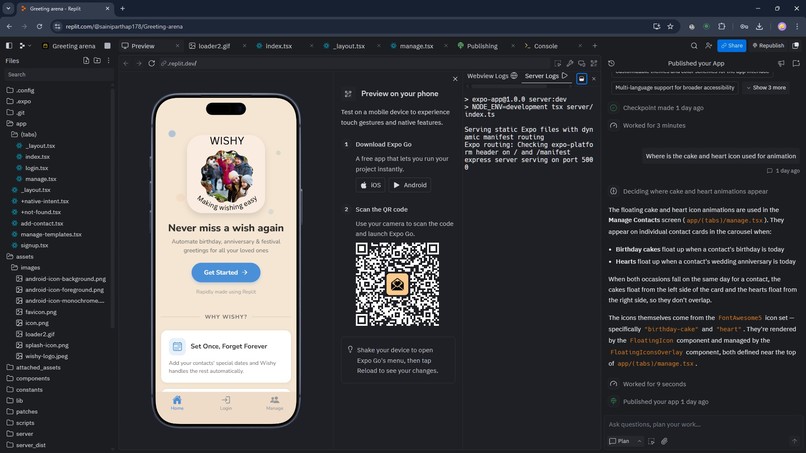806x453 pixels.
Task: Expand the components folder
Action: click(28, 378)
